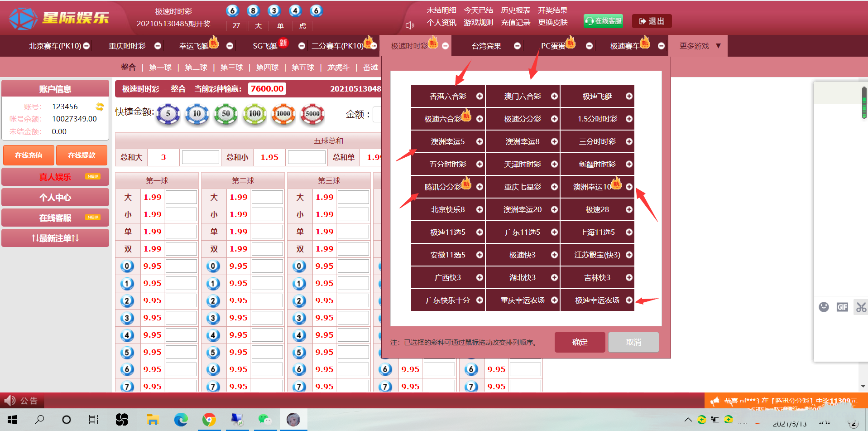Switch to the 第三球 tab
Screen dimensions: 868x431
pos(231,68)
